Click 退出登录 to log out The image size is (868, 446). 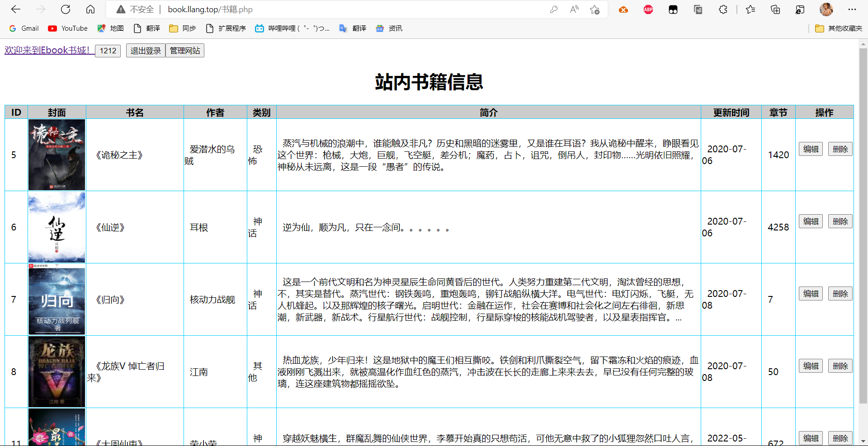tap(146, 51)
